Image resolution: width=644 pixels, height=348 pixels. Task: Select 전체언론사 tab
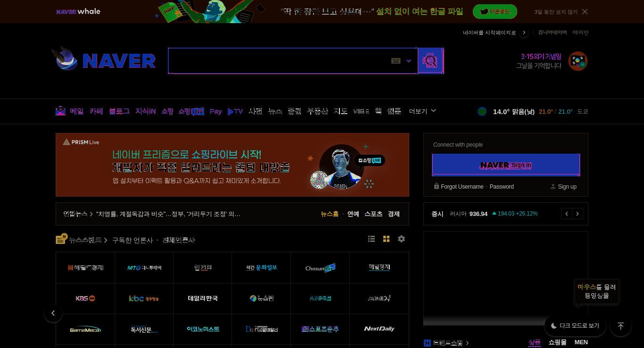click(x=179, y=240)
